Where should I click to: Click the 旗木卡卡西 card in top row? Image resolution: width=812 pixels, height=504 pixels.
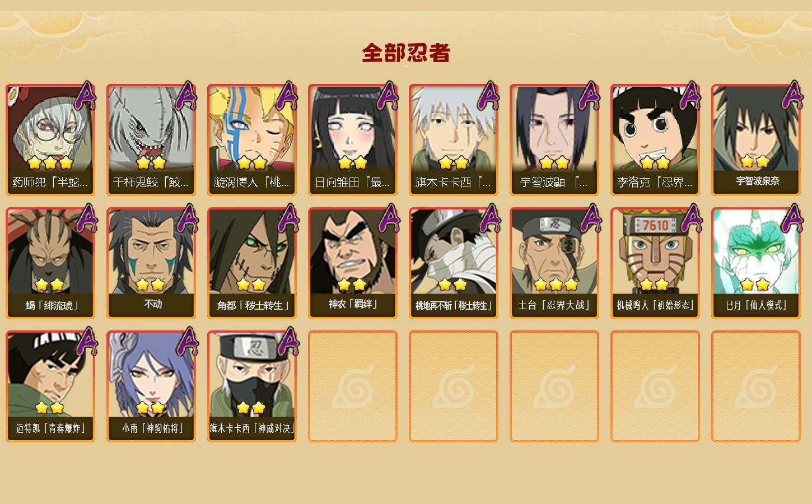coord(454,140)
